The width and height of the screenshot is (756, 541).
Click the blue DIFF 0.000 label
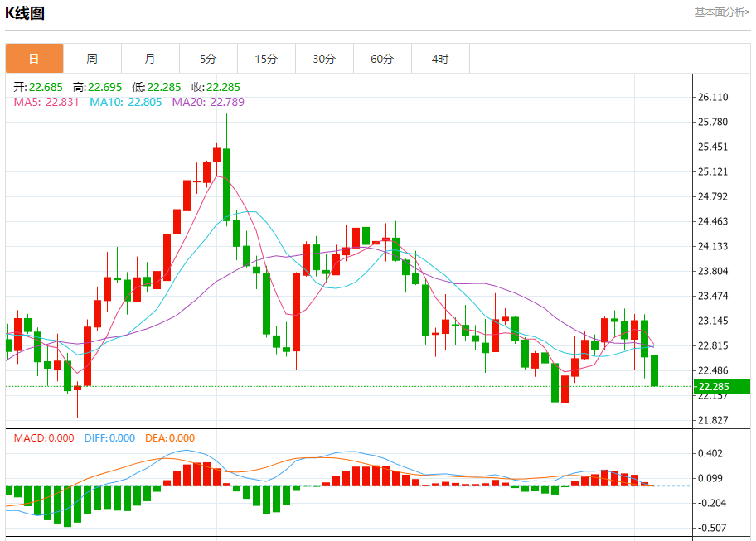pos(109,438)
